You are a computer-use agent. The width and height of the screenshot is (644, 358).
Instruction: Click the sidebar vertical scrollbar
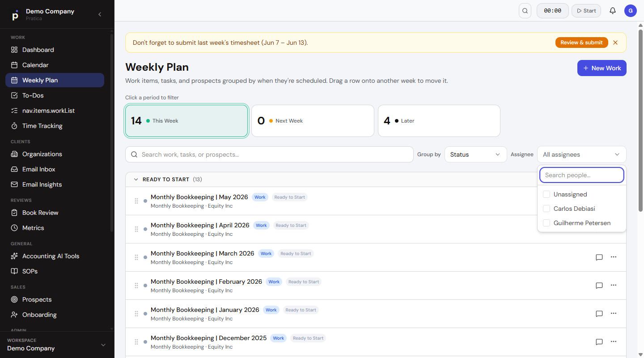coord(112,132)
